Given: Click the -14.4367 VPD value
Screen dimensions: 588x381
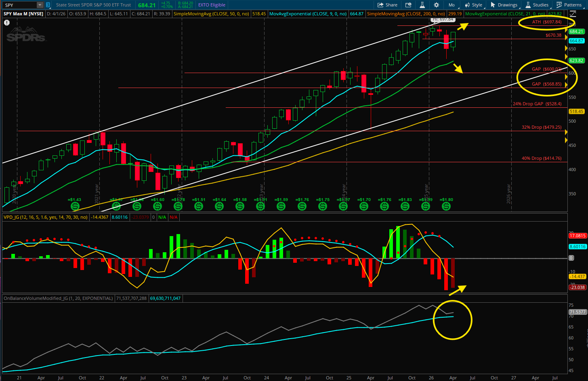Looking at the screenshot, I should tap(100, 217).
